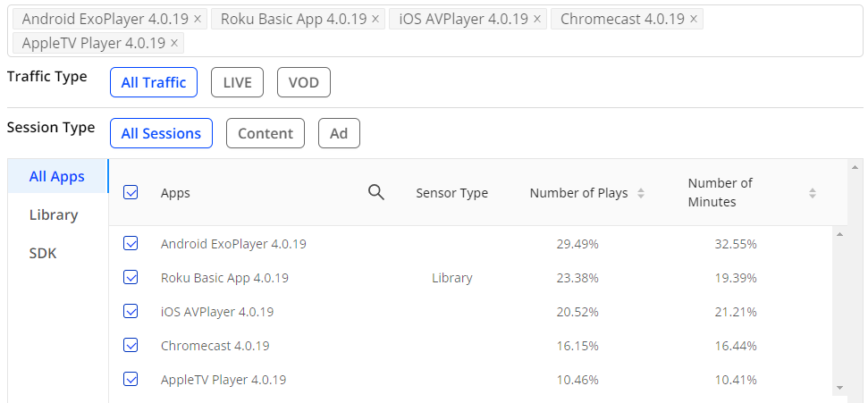The image size is (868, 403).
Task: Uncheck the Roku Basic App 4.0.19 row
Action: (131, 277)
